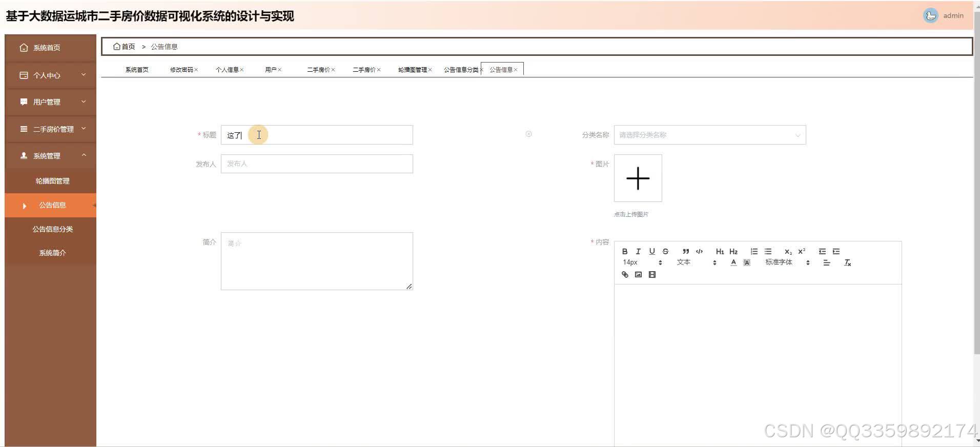The image size is (980, 447).
Task: Click the clear icon right of the title field
Action: tap(528, 134)
